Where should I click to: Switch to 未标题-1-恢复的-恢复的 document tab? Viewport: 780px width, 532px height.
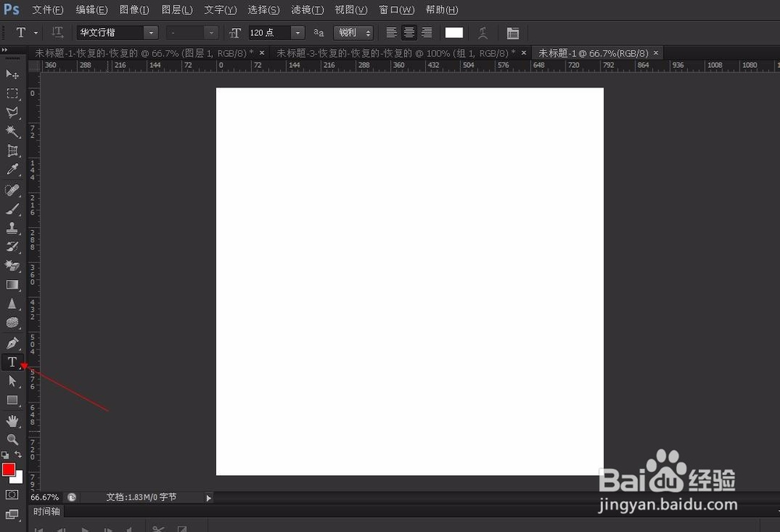(144, 53)
